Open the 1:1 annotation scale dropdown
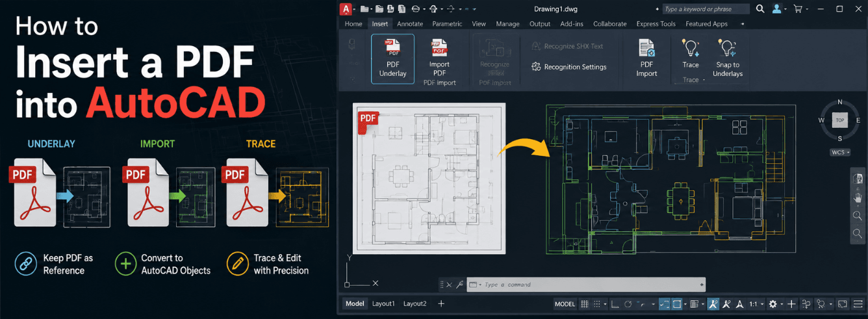Viewport: 868px width, 319px height. (756, 304)
